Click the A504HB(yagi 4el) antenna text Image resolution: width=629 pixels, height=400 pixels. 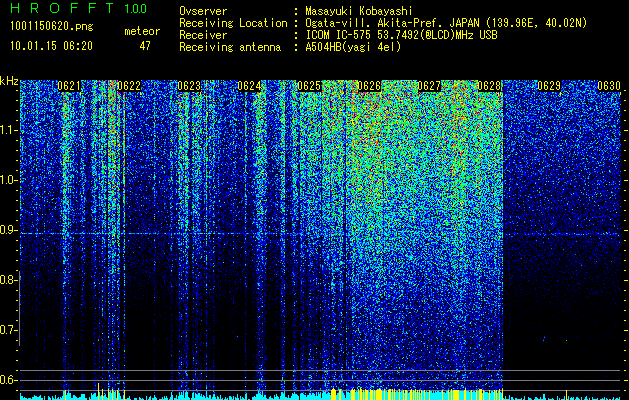point(353,47)
